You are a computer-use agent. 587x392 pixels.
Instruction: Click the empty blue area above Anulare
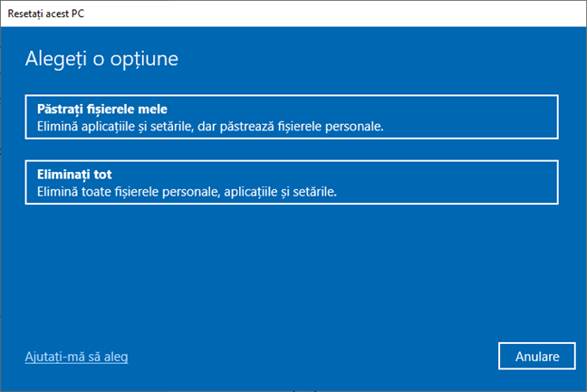coord(535,299)
